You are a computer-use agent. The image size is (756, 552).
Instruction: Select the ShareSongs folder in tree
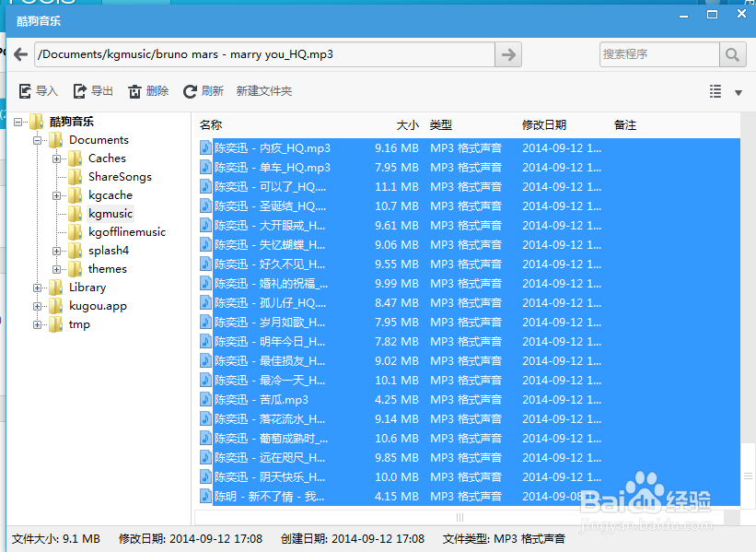tap(120, 177)
